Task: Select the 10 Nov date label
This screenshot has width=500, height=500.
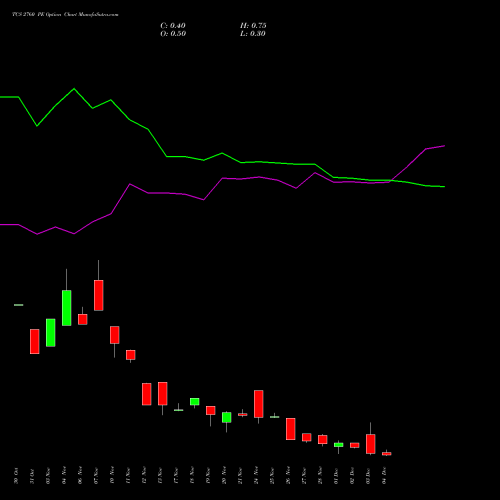Action: tap(112, 476)
